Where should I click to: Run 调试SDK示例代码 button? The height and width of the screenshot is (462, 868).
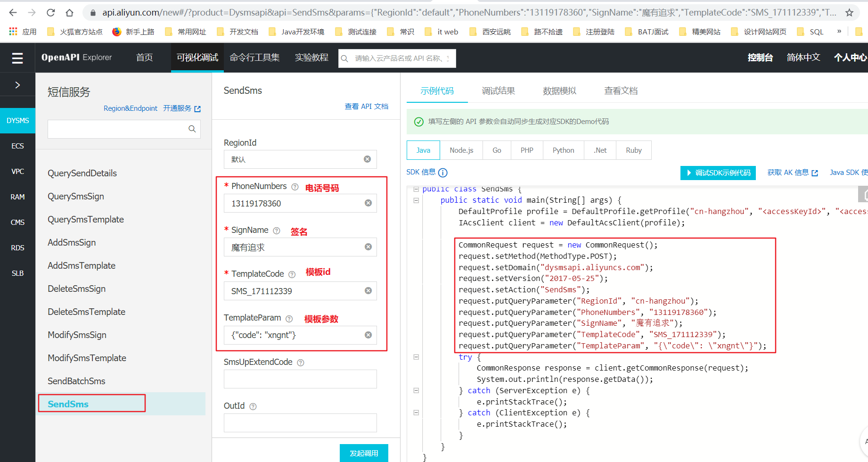pos(718,173)
